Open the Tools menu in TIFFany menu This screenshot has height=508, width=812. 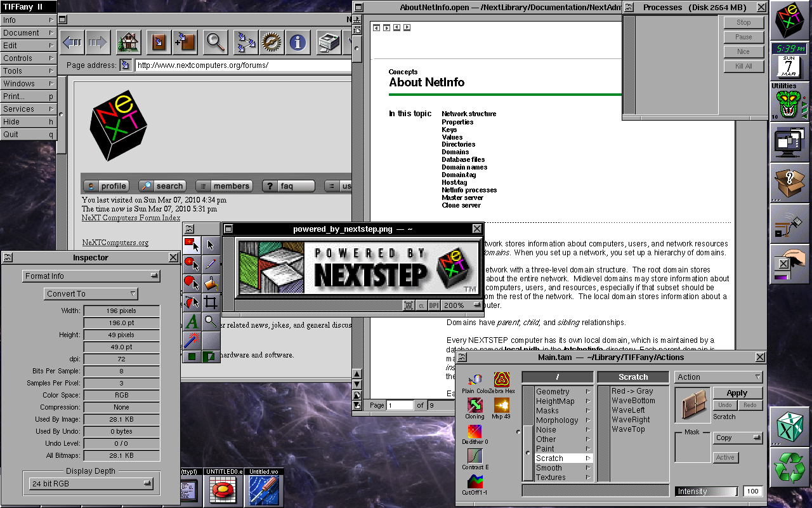pos(29,71)
